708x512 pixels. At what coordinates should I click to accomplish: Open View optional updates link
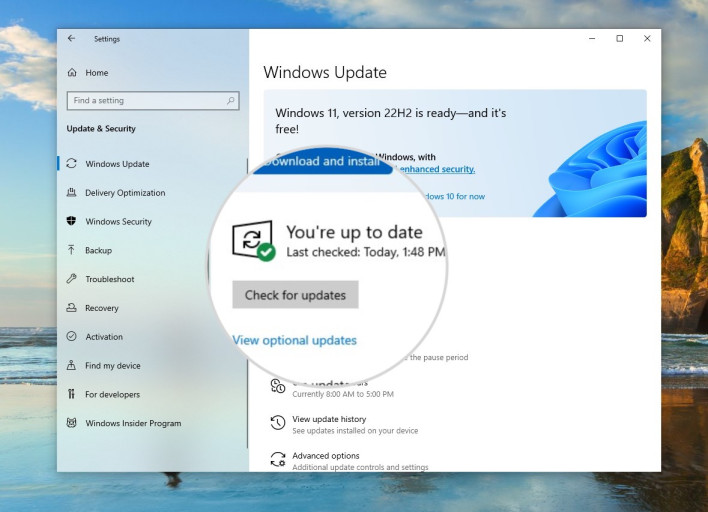[x=294, y=340]
